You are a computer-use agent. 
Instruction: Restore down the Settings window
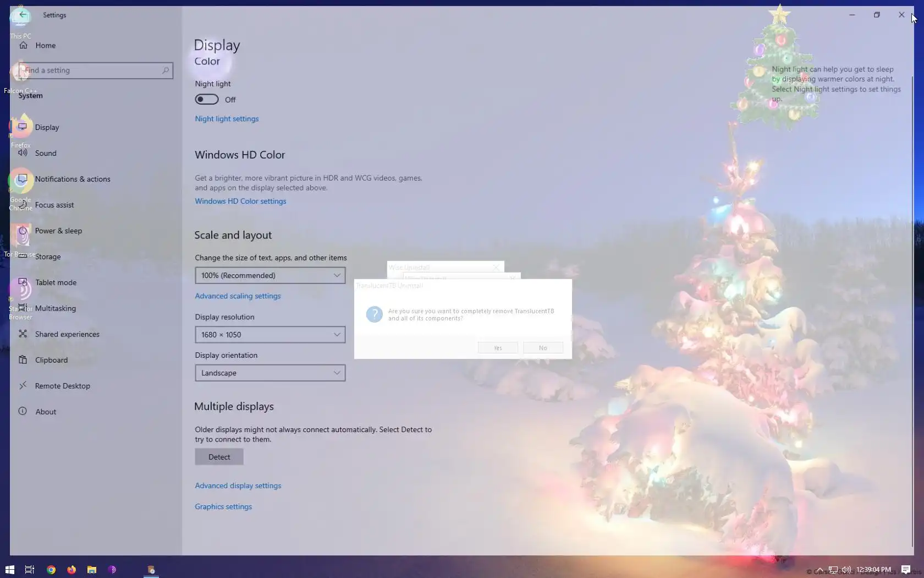click(x=877, y=15)
